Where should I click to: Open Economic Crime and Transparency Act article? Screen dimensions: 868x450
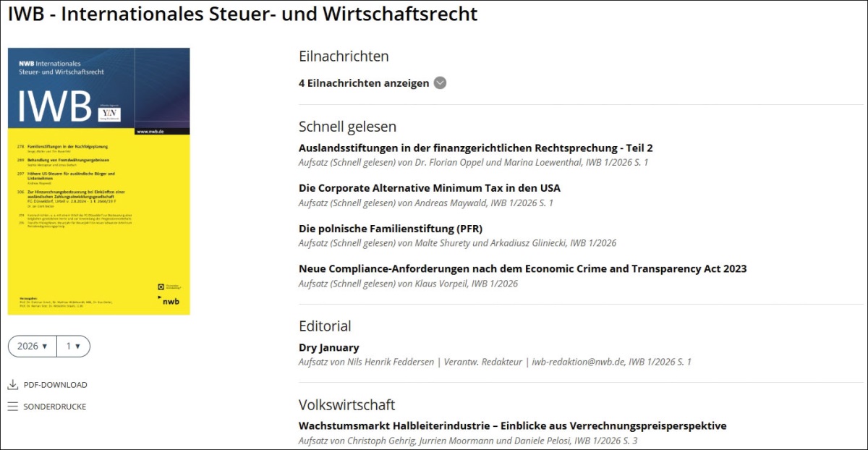(x=522, y=268)
